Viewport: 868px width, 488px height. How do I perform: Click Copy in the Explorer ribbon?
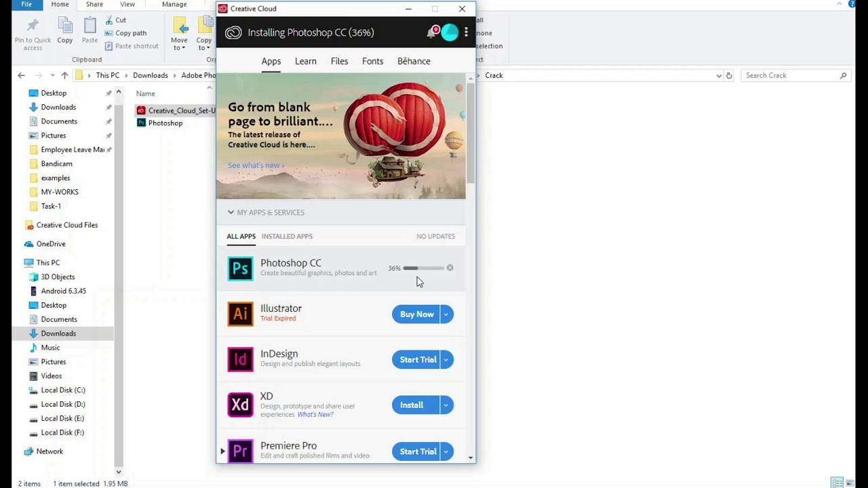pyautogui.click(x=65, y=31)
